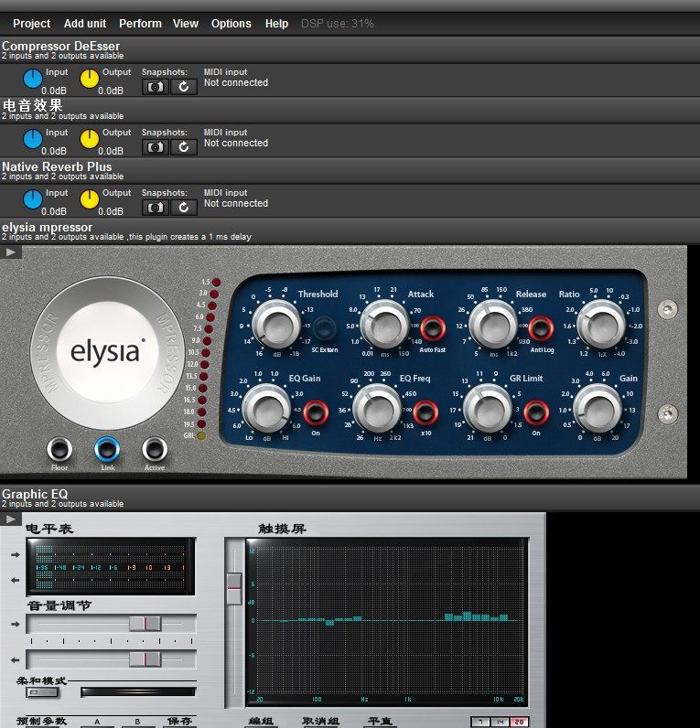Open the Project menu
This screenshot has height=728, width=700.
click(32, 24)
